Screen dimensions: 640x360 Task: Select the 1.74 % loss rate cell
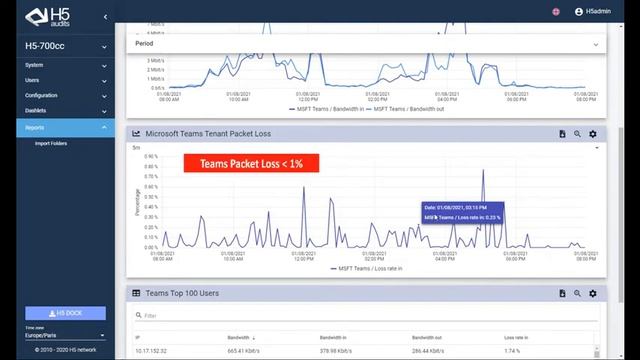tap(512, 351)
